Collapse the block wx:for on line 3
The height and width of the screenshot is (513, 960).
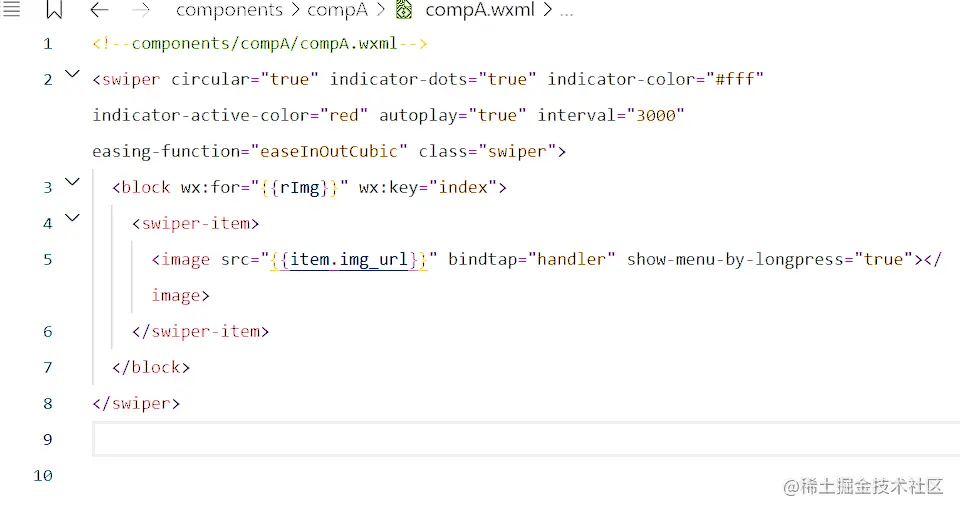click(x=72, y=182)
